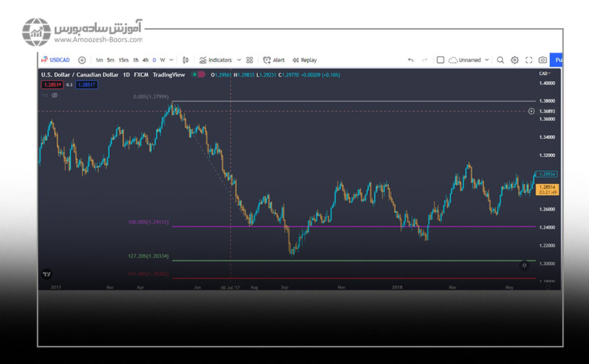Switch to the 4h timeframe
Viewport: 589px width, 364px height.
pyautogui.click(x=145, y=61)
